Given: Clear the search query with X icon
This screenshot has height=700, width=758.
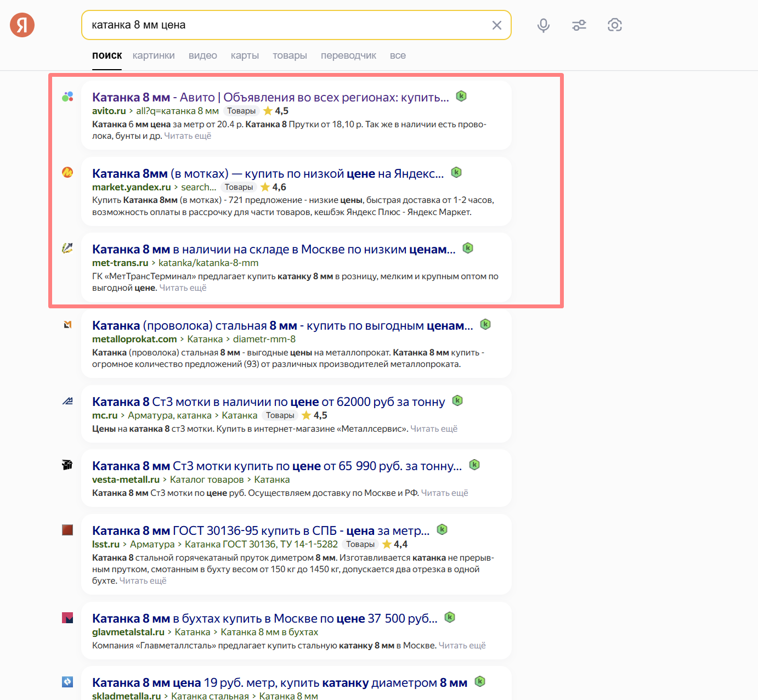Looking at the screenshot, I should coord(497,25).
